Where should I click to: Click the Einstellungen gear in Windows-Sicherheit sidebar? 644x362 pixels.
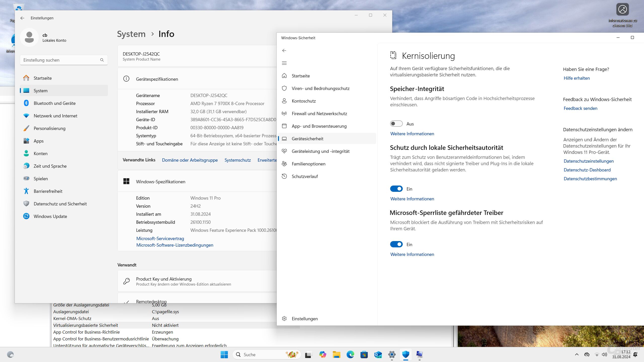tap(284, 319)
